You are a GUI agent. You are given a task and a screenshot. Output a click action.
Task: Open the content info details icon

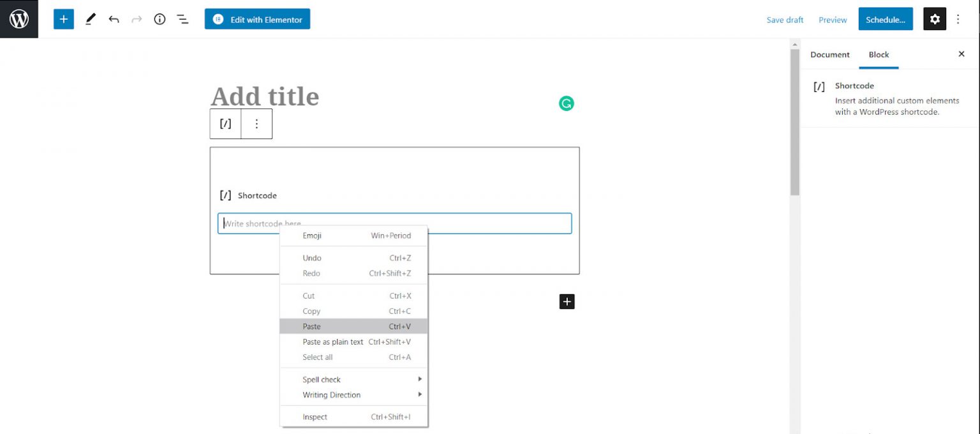[160, 19]
